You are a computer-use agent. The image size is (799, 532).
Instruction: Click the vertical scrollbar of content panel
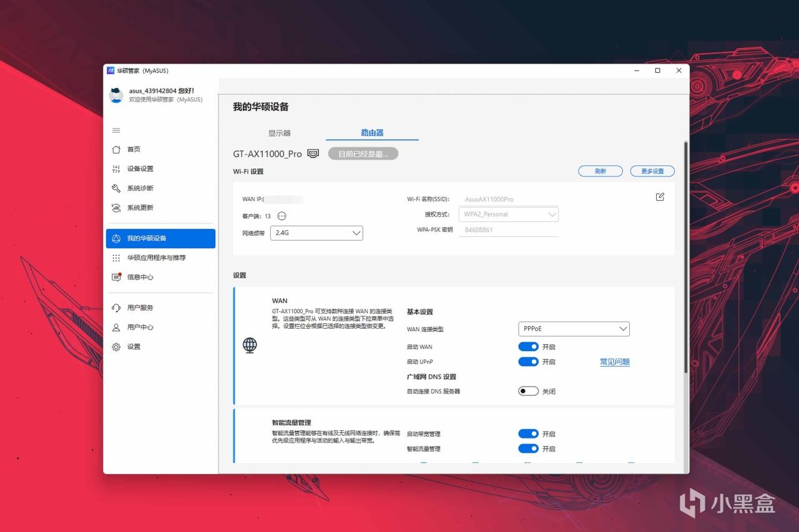(x=687, y=256)
